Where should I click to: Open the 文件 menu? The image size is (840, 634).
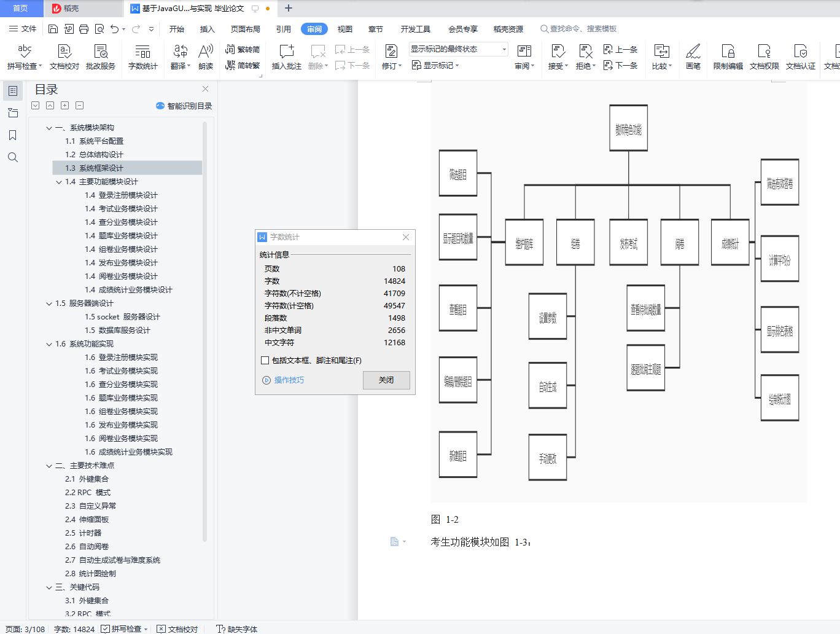pos(23,29)
